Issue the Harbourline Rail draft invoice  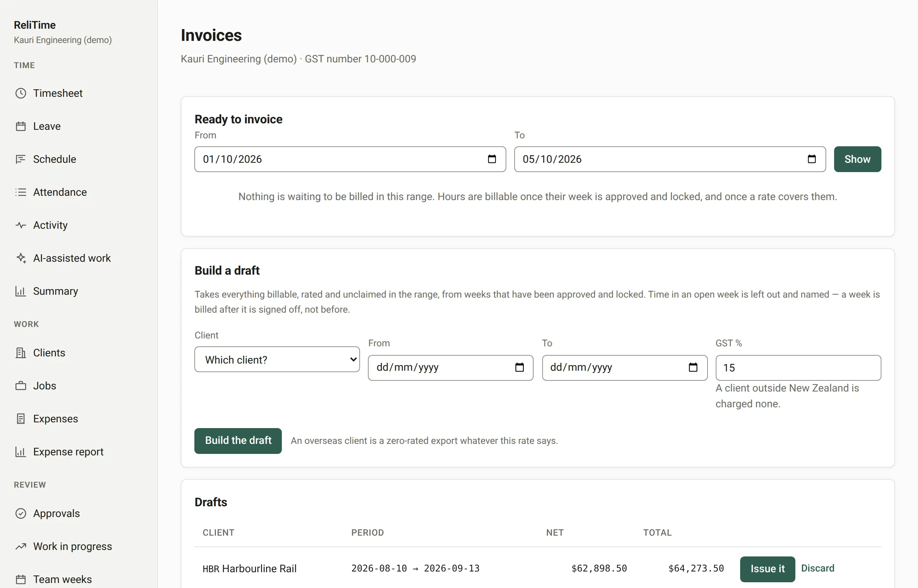click(767, 569)
